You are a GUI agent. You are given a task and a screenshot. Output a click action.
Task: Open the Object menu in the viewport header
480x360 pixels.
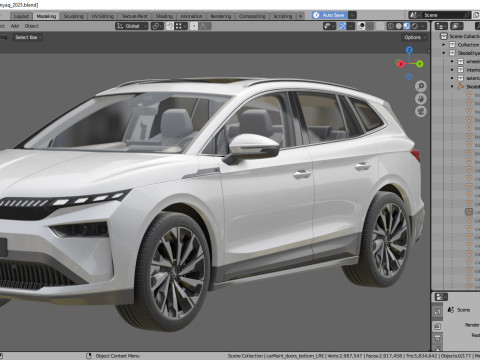(31, 26)
